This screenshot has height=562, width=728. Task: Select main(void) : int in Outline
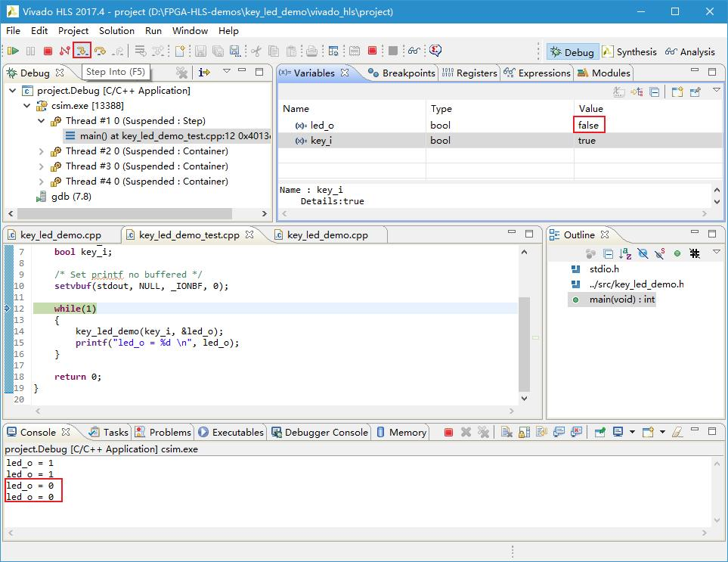(x=612, y=300)
